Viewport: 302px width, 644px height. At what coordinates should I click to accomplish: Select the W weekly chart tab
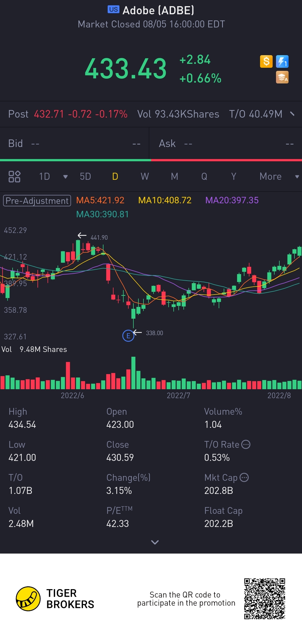coord(145,176)
